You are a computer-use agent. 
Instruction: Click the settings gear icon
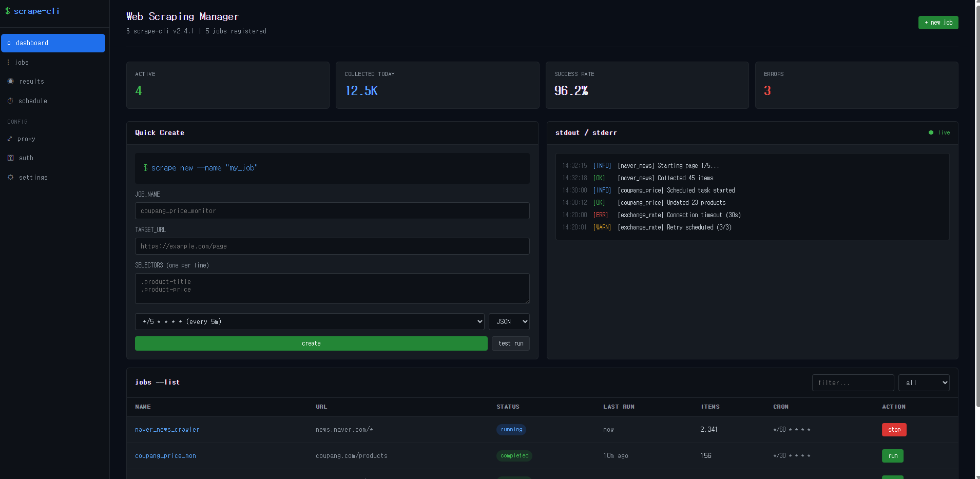10,177
